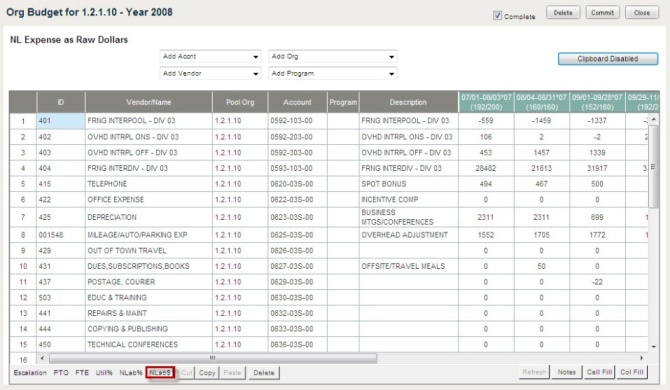Click the horizontal scrollbar thumb
The height and width of the screenshot is (390, 670).
click(213, 358)
